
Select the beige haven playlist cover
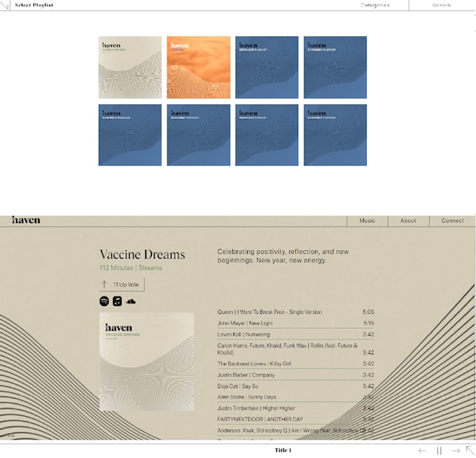click(130, 67)
